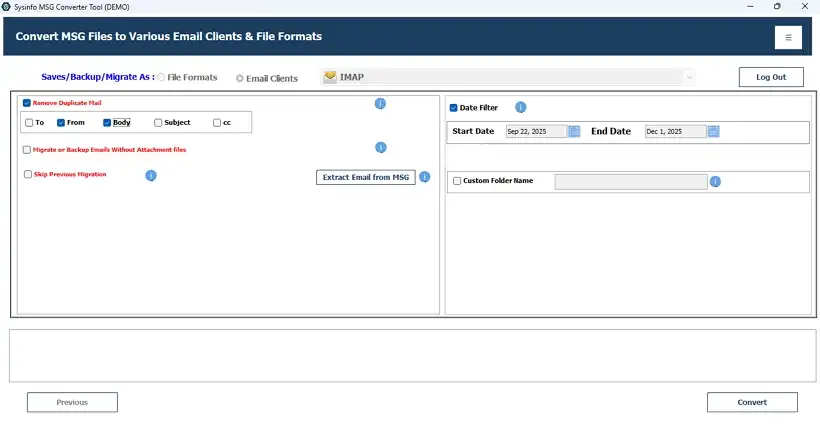Click info icon beside Skip Previous Migration
This screenshot has height=432, width=820.
(x=151, y=175)
